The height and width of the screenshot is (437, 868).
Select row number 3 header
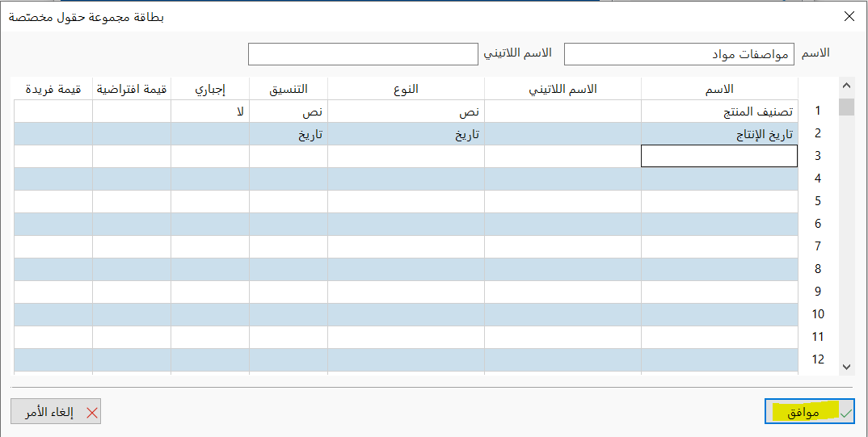(818, 157)
